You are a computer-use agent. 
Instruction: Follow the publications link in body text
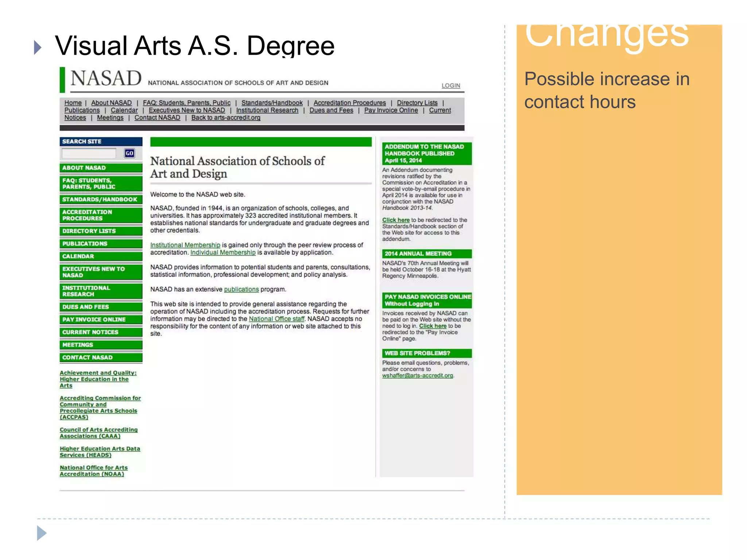coord(241,289)
